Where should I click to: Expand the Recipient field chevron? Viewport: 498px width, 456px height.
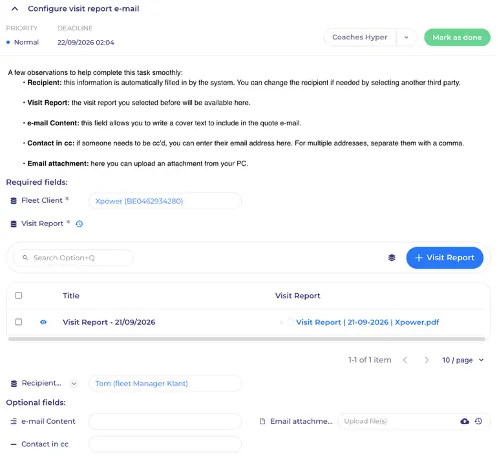point(74,384)
